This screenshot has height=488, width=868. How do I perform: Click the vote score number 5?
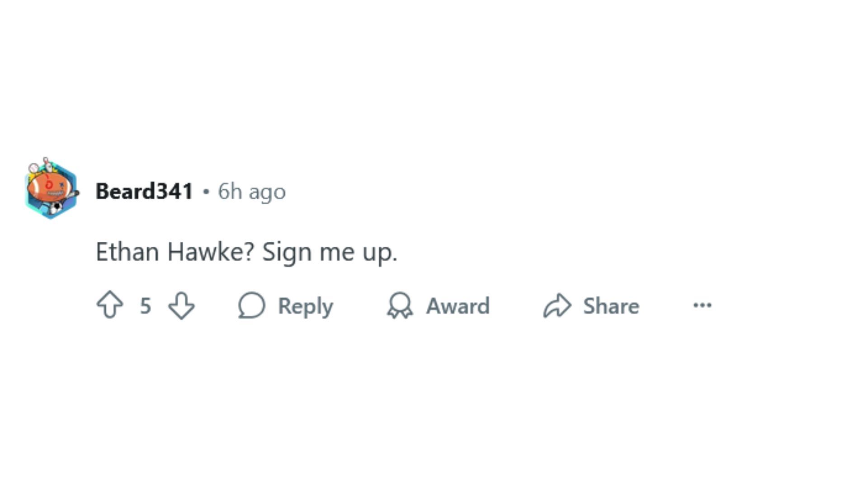[145, 306]
